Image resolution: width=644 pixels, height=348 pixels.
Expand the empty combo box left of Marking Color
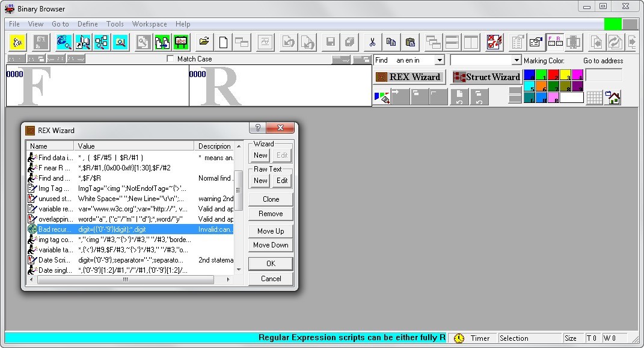[517, 60]
